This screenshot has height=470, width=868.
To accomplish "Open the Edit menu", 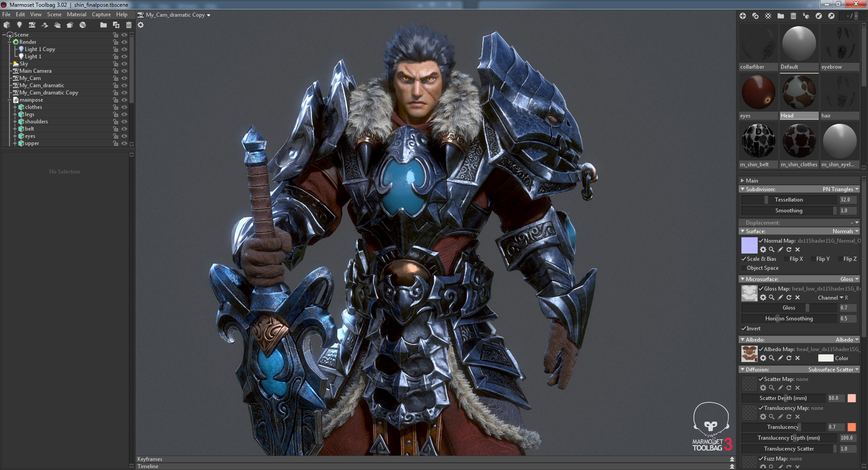I will [x=20, y=14].
